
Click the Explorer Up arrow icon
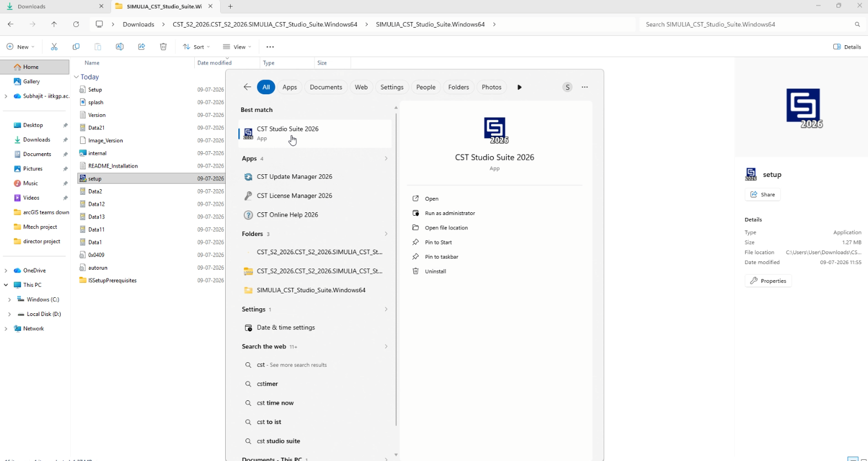click(54, 24)
